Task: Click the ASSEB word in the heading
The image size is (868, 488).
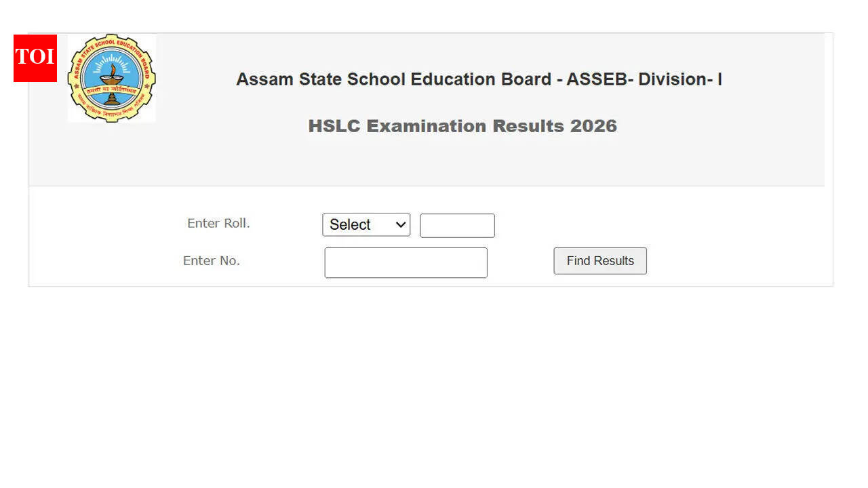Action: coord(597,79)
